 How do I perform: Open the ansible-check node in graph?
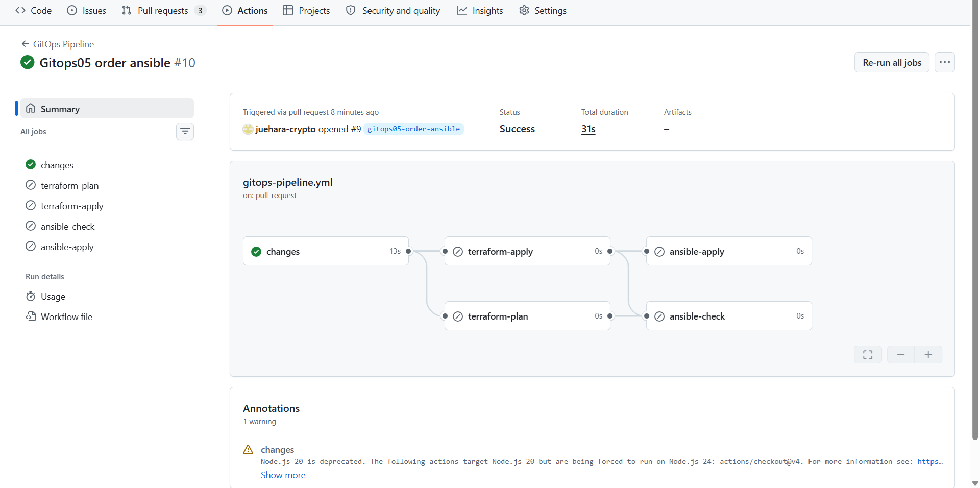pos(729,315)
